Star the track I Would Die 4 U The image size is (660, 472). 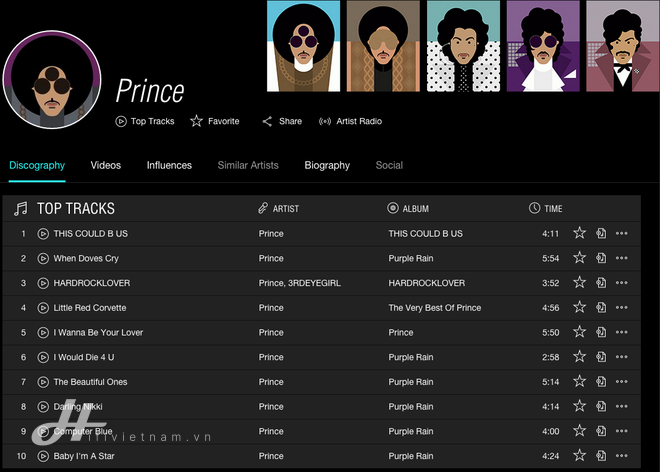click(580, 357)
